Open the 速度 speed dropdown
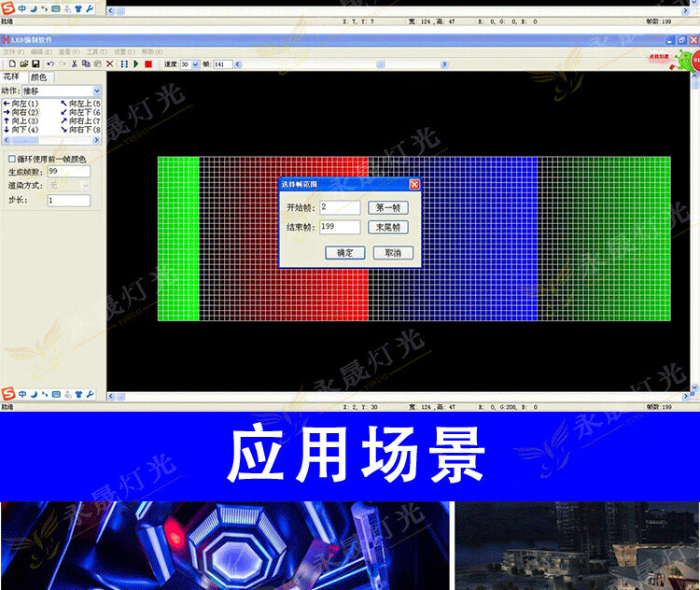 coord(195,64)
